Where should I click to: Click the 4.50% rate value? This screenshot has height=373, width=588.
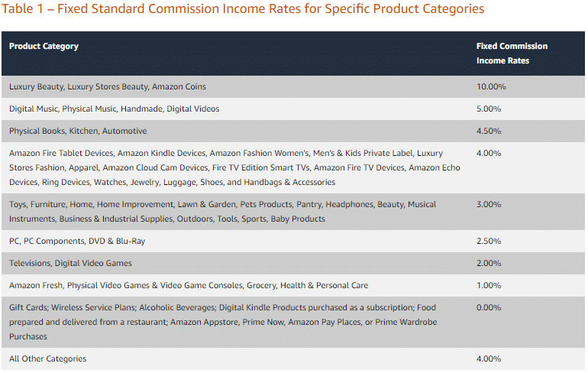(x=488, y=131)
